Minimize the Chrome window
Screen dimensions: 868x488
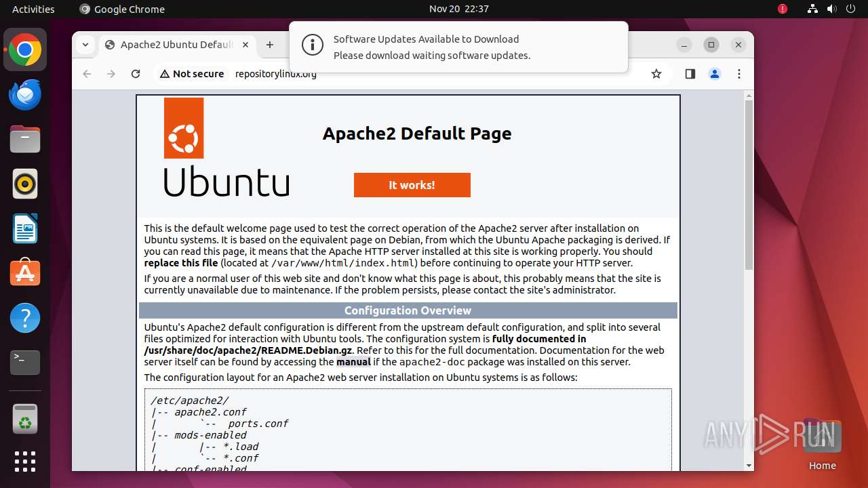coord(685,45)
